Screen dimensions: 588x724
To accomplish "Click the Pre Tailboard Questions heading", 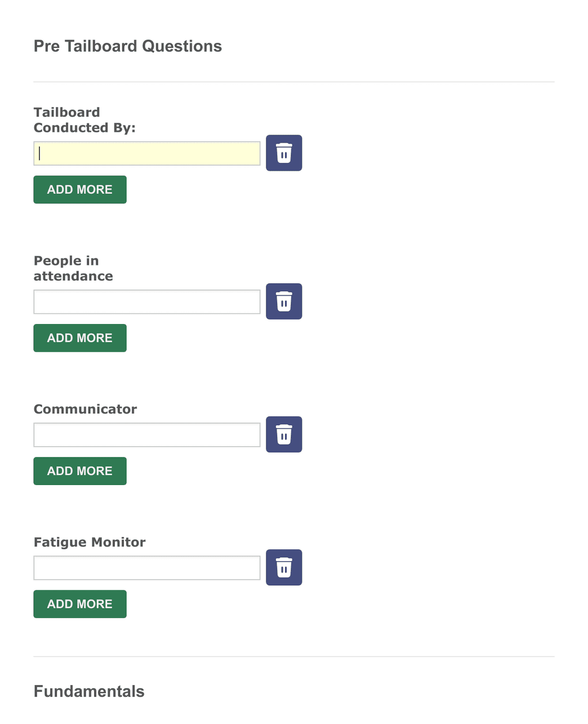I will tap(127, 46).
